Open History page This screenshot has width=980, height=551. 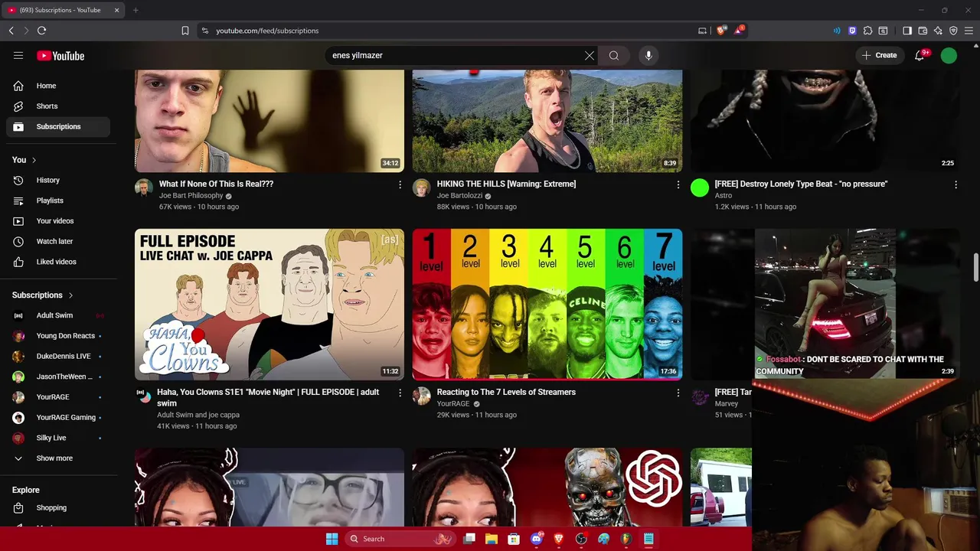58,180
